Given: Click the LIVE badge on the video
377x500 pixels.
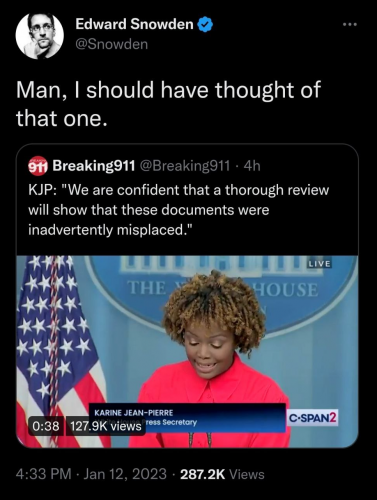Looking at the screenshot, I should click(319, 264).
